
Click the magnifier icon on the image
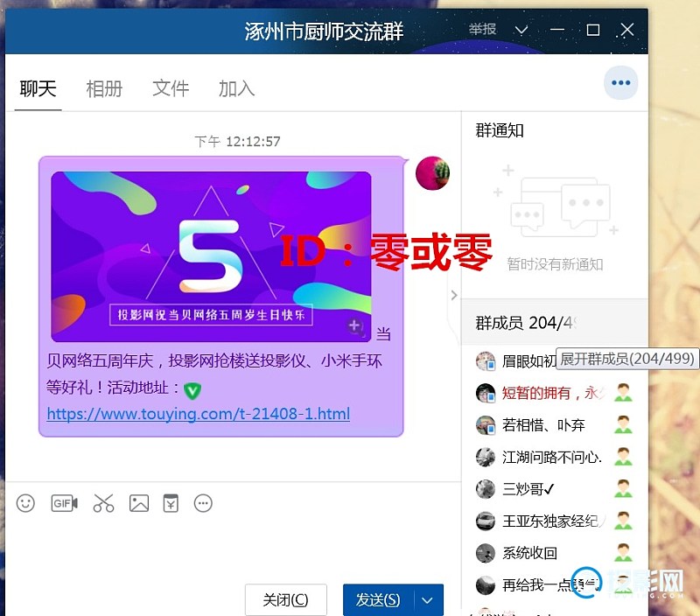click(354, 326)
